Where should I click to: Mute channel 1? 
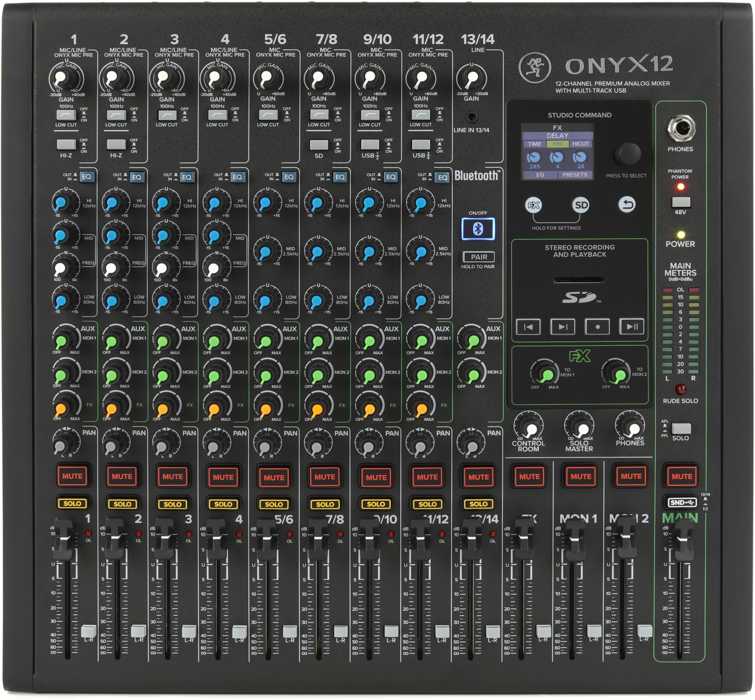(x=72, y=476)
